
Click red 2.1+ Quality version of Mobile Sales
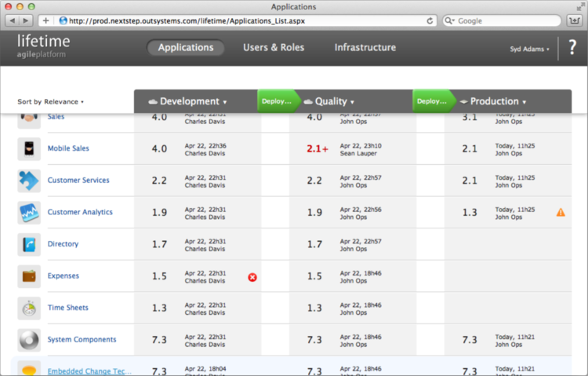click(318, 148)
